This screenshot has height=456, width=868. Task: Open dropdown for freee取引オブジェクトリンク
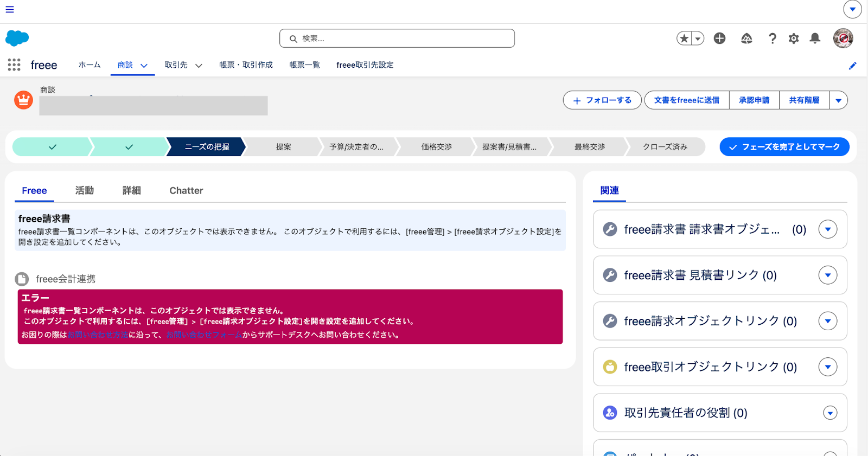coord(828,367)
